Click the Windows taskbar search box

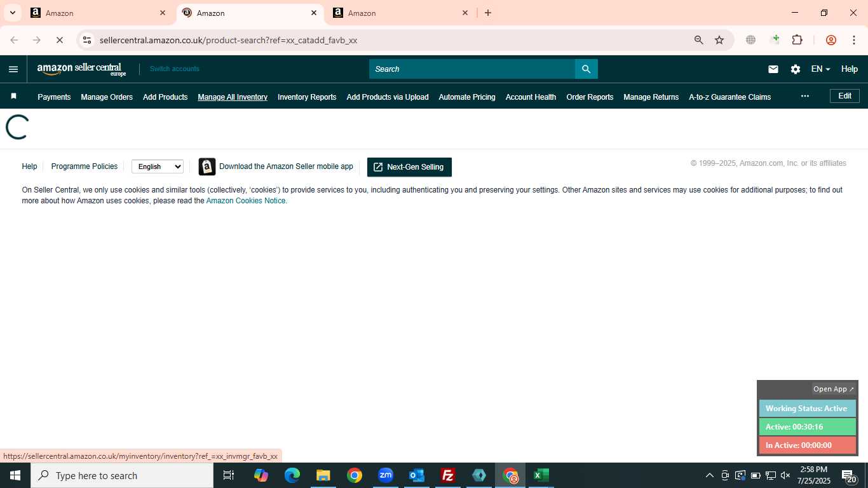(122, 475)
